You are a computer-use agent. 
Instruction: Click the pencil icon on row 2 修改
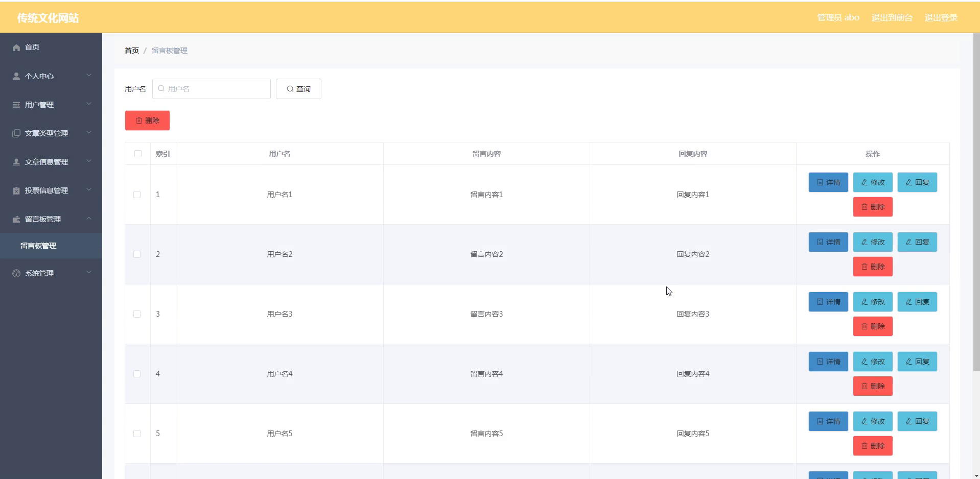coord(865,242)
